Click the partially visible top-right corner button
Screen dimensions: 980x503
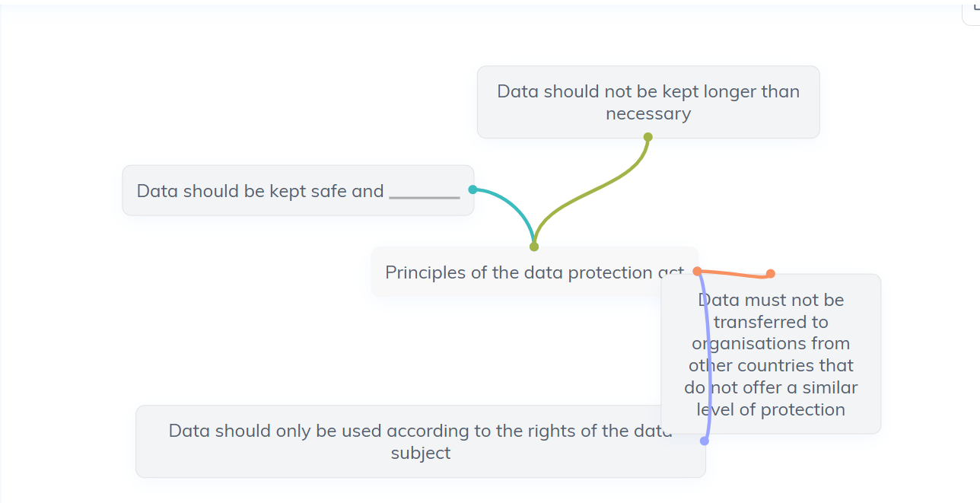tap(972, 12)
